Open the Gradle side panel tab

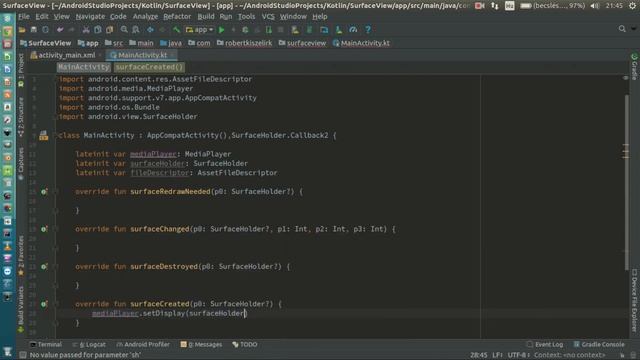click(x=634, y=67)
